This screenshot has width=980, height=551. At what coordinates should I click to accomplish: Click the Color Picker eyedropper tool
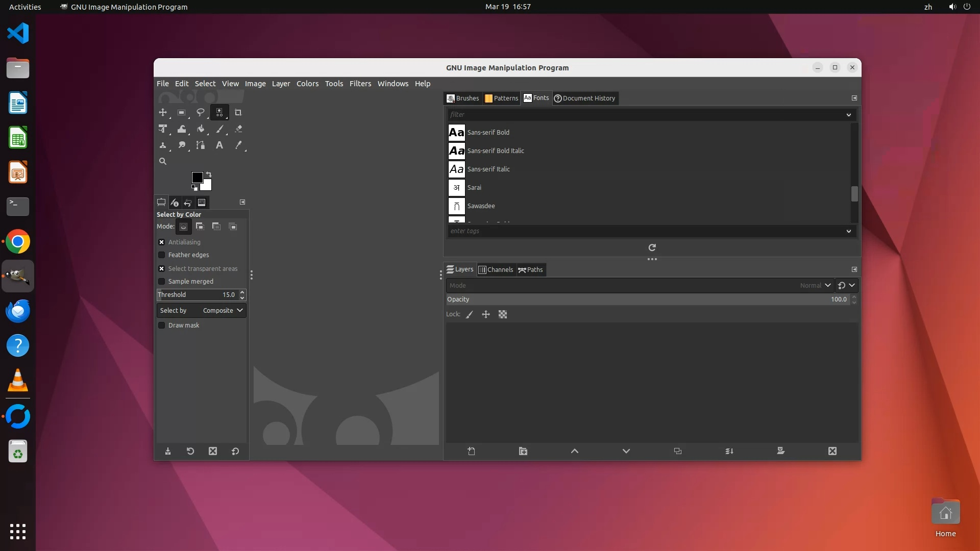click(x=238, y=145)
